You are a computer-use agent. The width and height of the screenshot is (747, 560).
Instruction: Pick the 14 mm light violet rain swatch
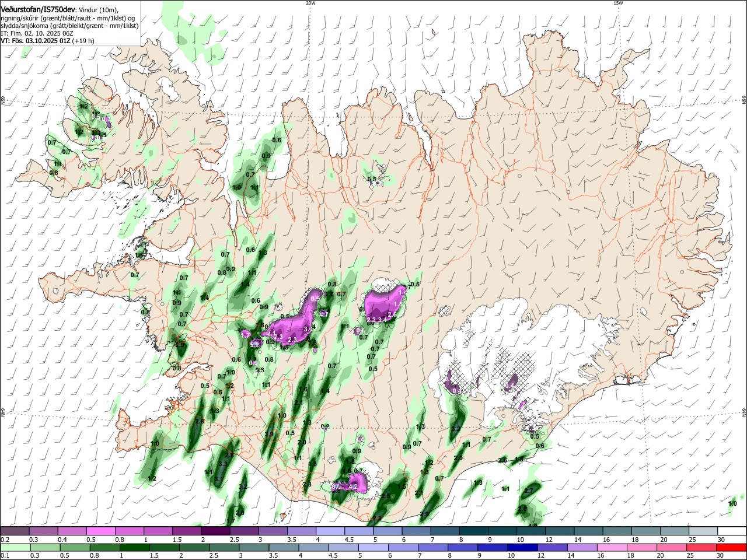582,547
